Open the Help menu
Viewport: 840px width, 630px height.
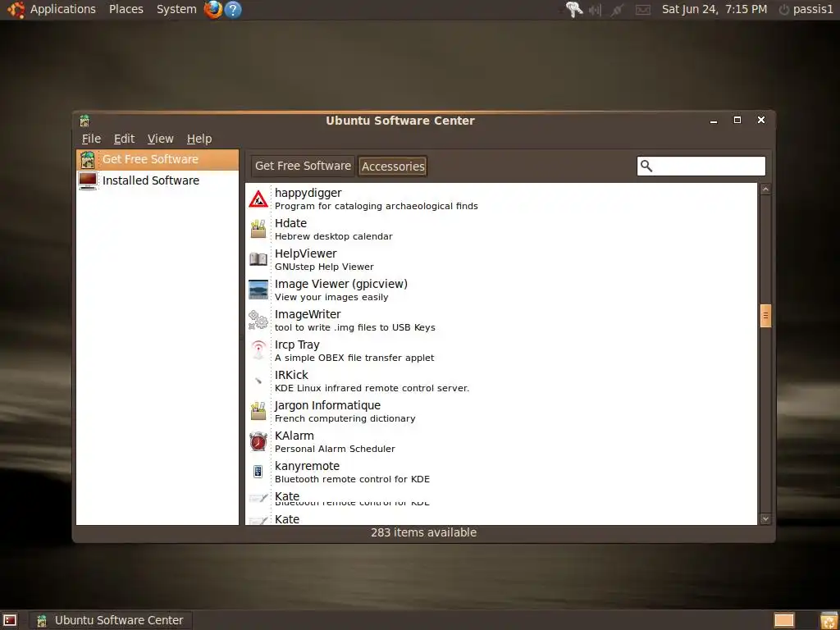click(x=199, y=139)
